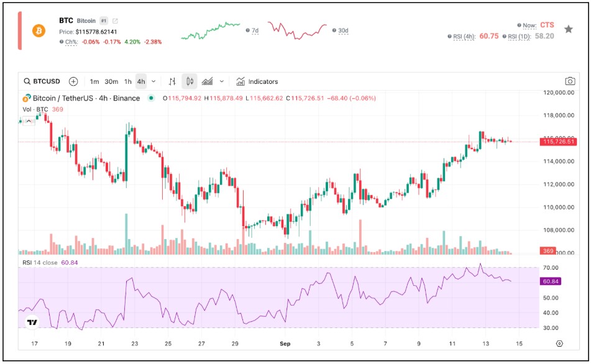Select the area chart style icon
The width and height of the screenshot is (591, 364).
pos(208,81)
